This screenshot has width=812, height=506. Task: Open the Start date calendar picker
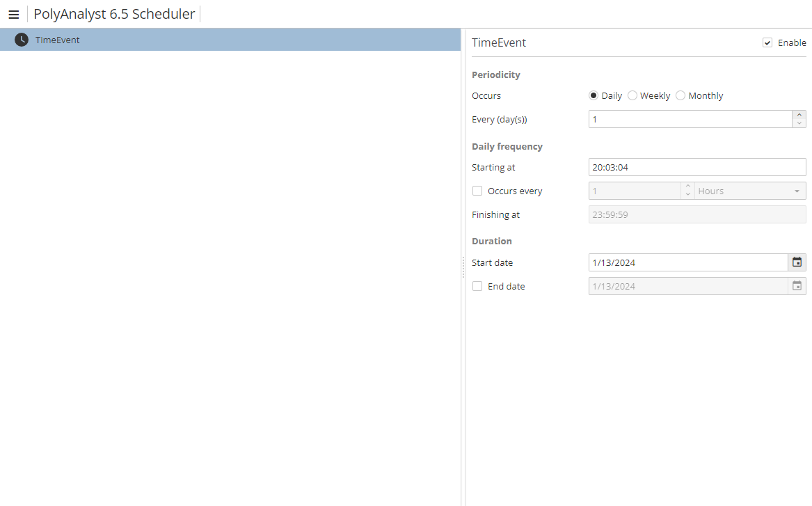pos(797,262)
